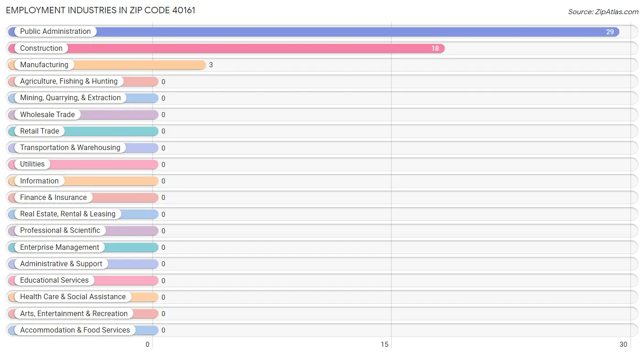This screenshot has height=355, width=644.
Task: Select Accommodation & Food Services label
Action: click(75, 330)
